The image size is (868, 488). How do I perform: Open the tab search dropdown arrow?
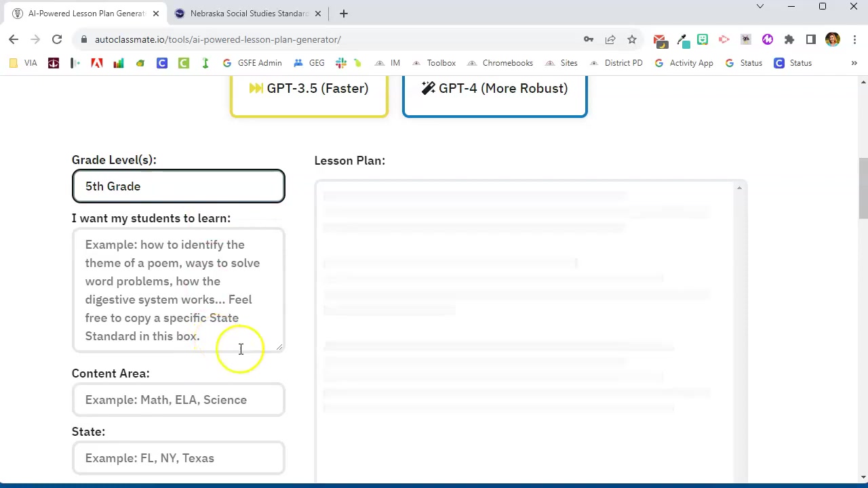click(759, 7)
